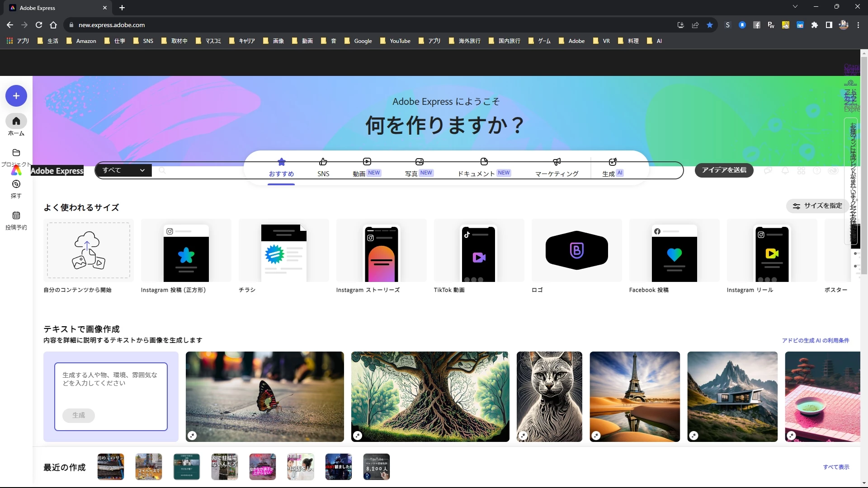Click the blue plus create button
The image size is (868, 488).
point(16,96)
